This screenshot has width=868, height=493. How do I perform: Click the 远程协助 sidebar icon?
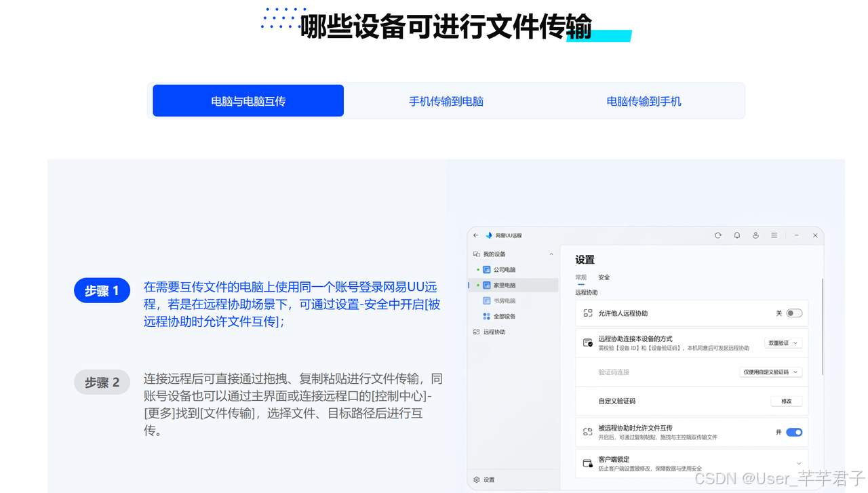tap(477, 332)
